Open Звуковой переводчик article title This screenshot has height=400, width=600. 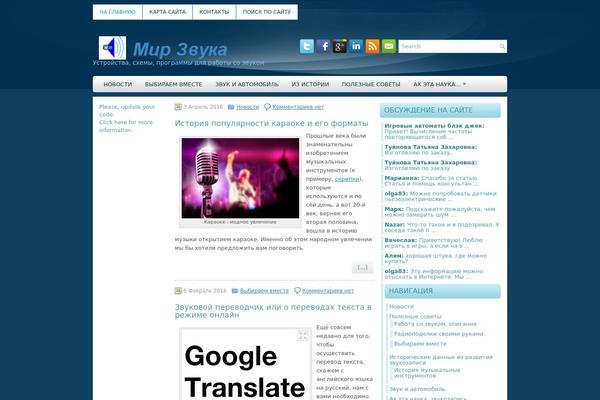pyautogui.click(x=273, y=311)
